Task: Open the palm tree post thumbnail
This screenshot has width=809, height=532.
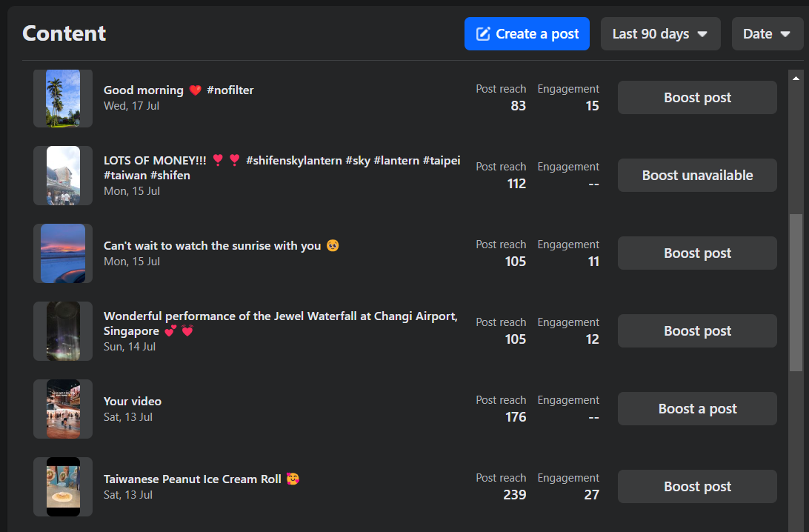Action: [63, 98]
